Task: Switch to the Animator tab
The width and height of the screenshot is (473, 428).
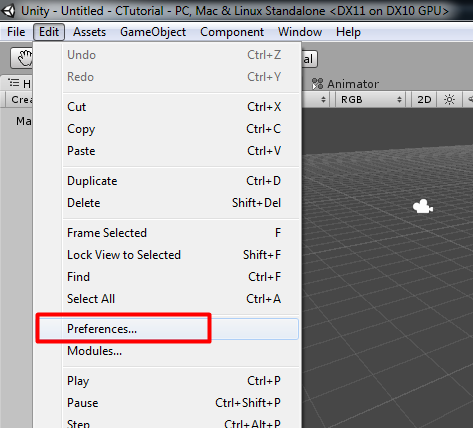Action: pos(346,84)
